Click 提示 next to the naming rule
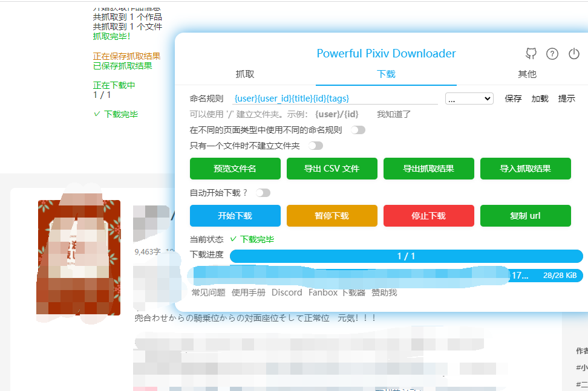The width and height of the screenshot is (588, 391). (567, 99)
